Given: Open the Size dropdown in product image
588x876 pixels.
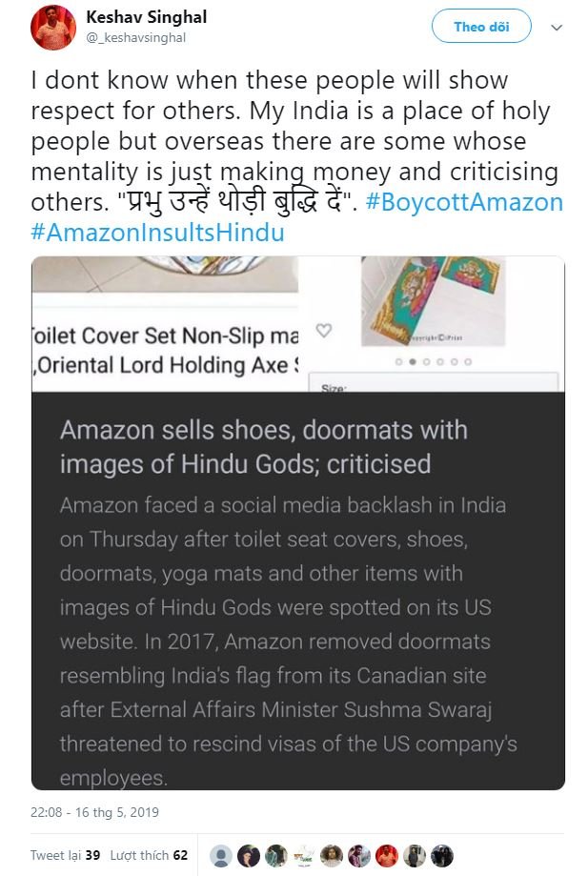Looking at the screenshot, I should [x=434, y=383].
